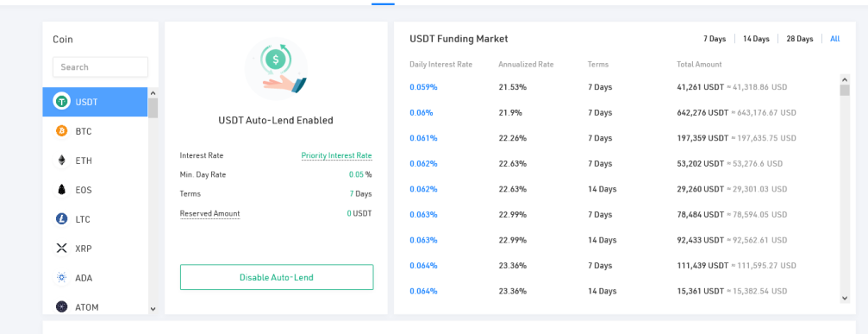Click the Daily Interest Rate column header
Image resolution: width=868 pixels, height=334 pixels.
tap(441, 64)
